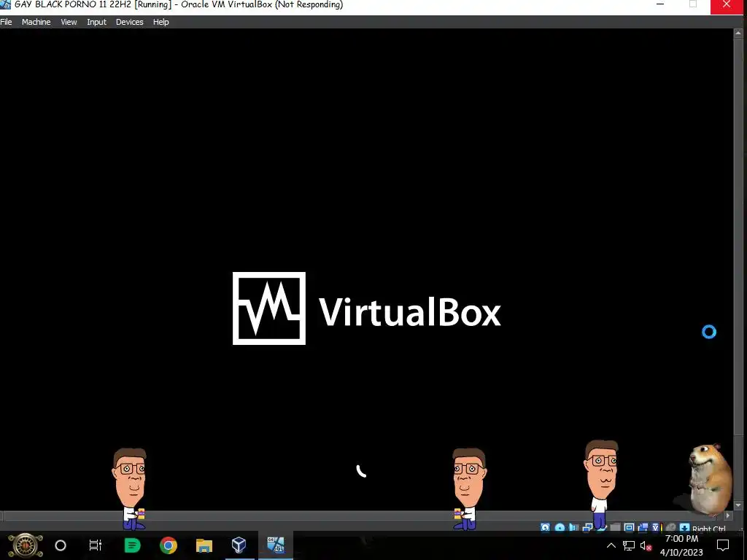Click the network adapters status icon
Image resolution: width=747 pixels, height=560 pixels.
point(587,528)
